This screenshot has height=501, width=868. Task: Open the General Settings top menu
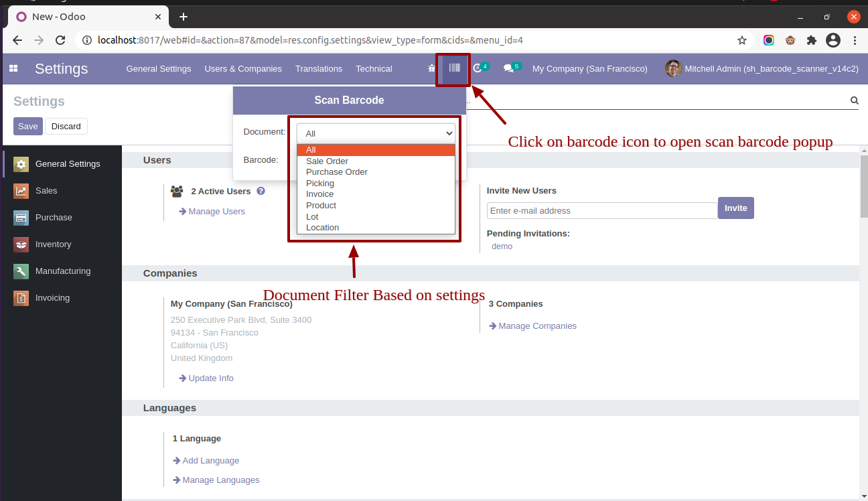coord(159,68)
